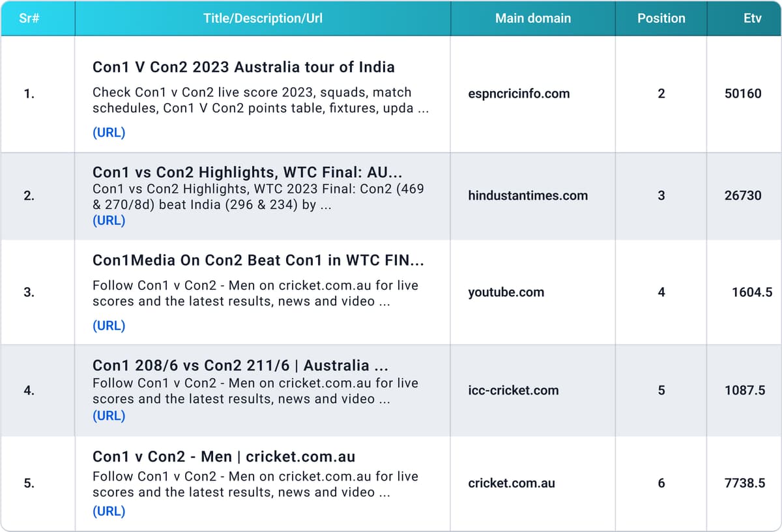Open the (URL) link in row 3
This screenshot has height=532, width=782.
pos(109,326)
